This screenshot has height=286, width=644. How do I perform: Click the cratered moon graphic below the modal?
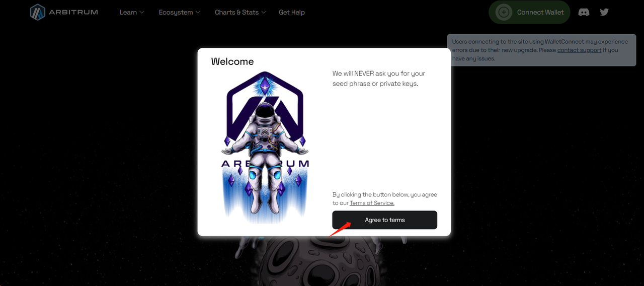pos(322,261)
